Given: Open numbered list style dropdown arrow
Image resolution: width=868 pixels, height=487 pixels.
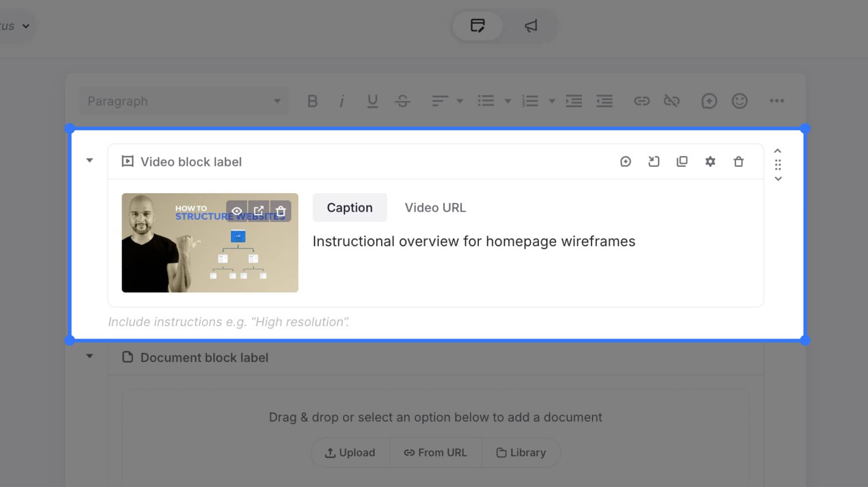Looking at the screenshot, I should [552, 101].
